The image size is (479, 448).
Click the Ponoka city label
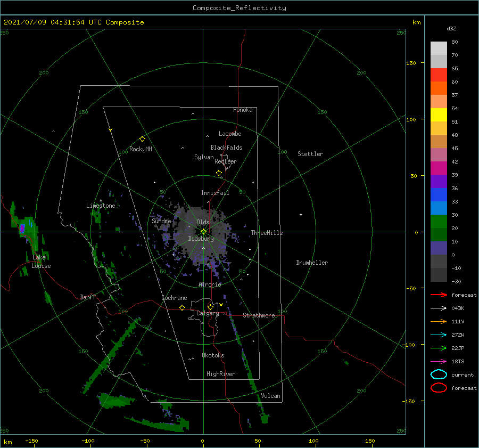click(x=243, y=110)
